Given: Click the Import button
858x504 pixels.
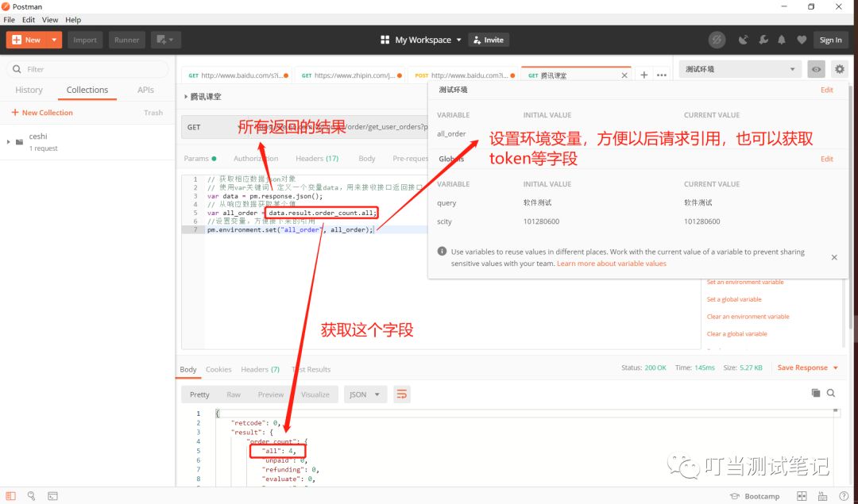Looking at the screenshot, I should pos(85,40).
